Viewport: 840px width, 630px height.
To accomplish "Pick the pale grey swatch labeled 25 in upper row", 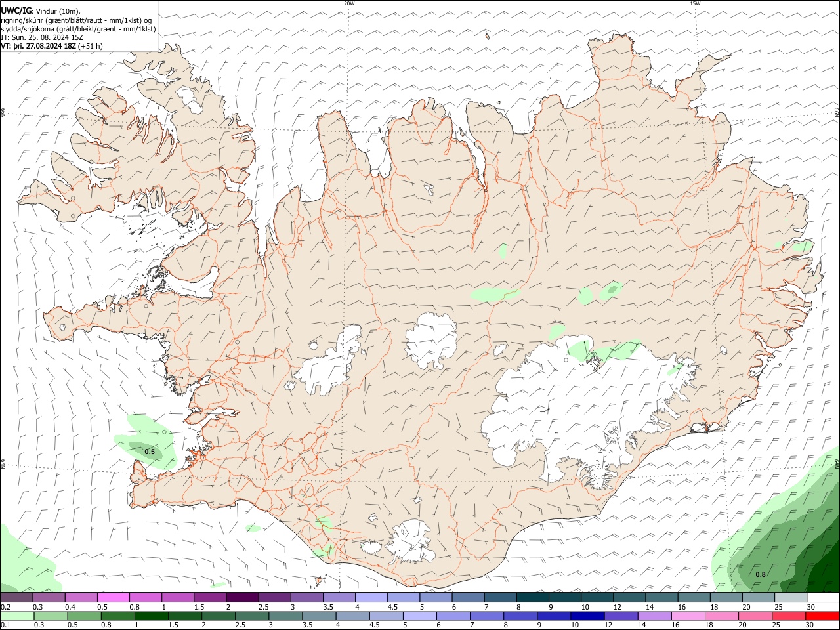I will [x=791, y=598].
